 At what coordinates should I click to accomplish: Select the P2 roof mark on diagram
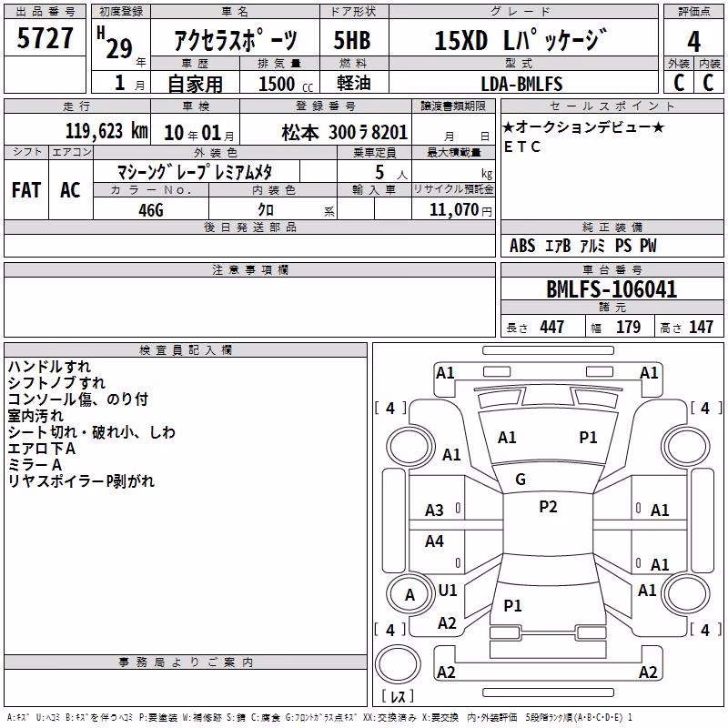pos(548,507)
